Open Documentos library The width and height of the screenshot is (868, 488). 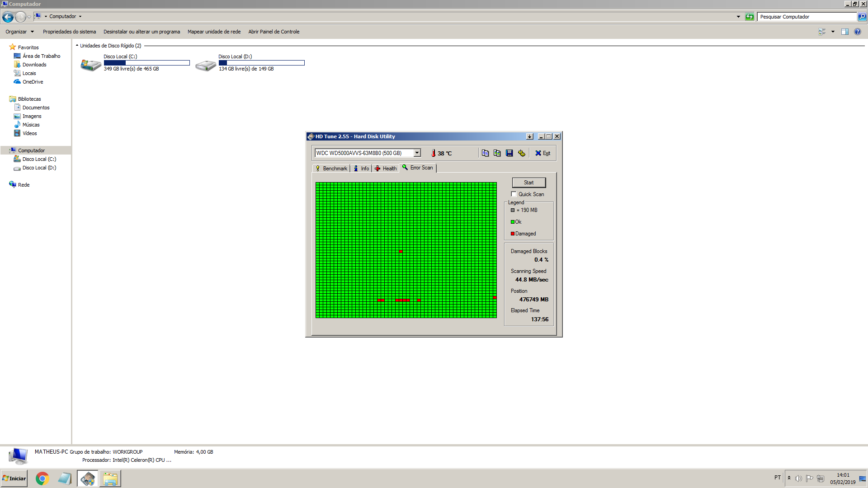pyautogui.click(x=36, y=108)
